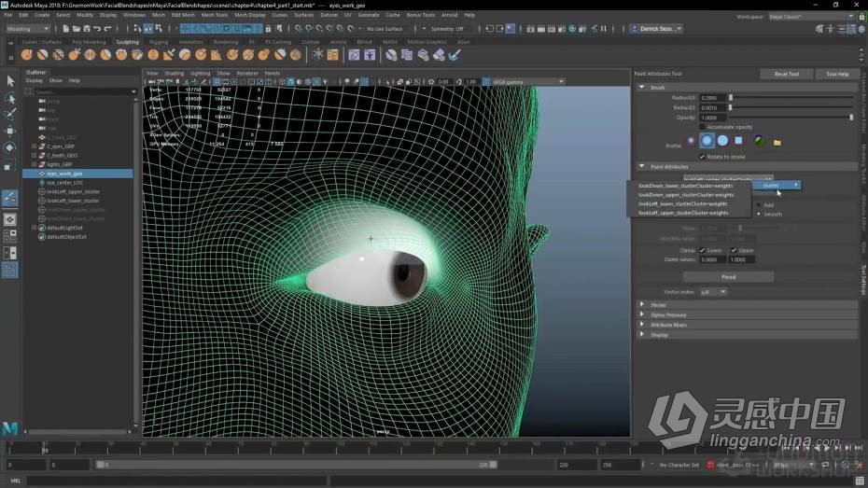The width and height of the screenshot is (868, 488).
Task: Open the Vector index dropdown
Action: (714, 292)
